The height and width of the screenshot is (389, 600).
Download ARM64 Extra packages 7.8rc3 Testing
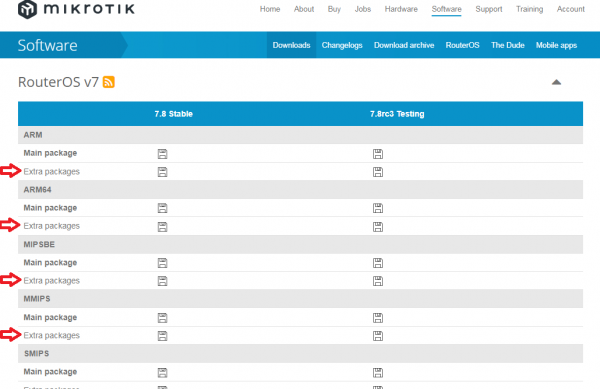[378, 227]
